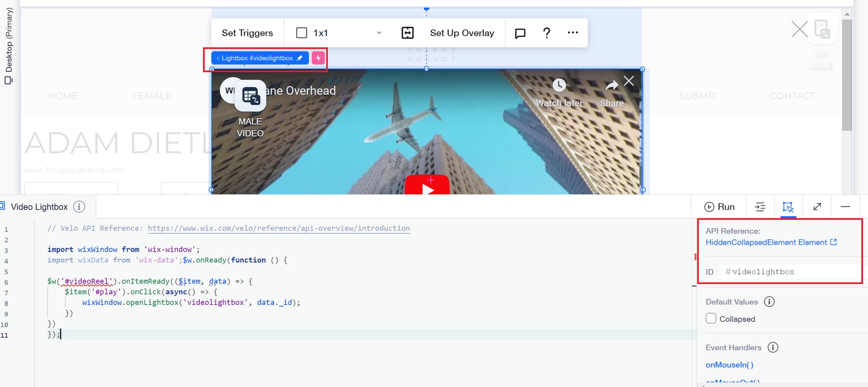Click the SUBMIT menu item on the site
The image size is (868, 387).
(x=697, y=96)
